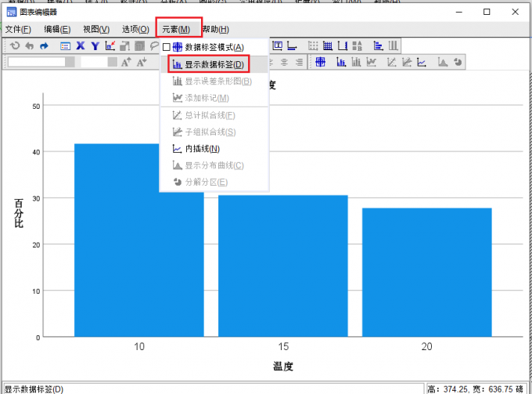Click the x-axis tick label 15

(x=283, y=346)
